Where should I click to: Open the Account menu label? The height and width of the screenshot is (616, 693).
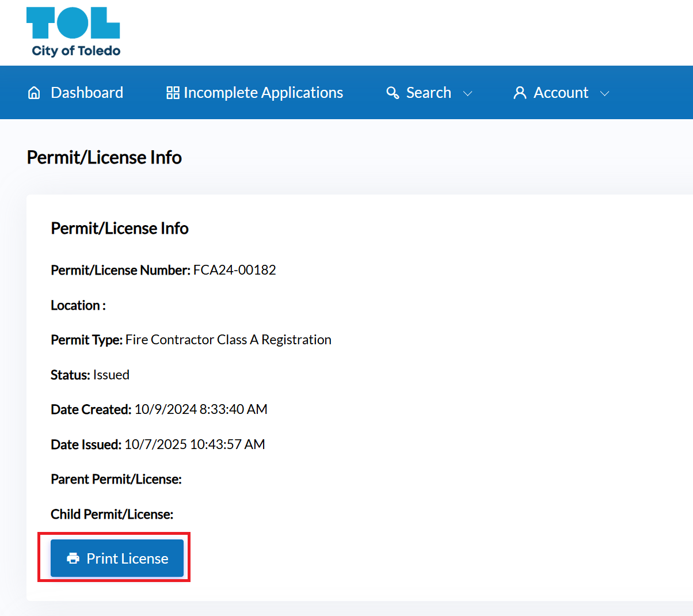pos(561,93)
